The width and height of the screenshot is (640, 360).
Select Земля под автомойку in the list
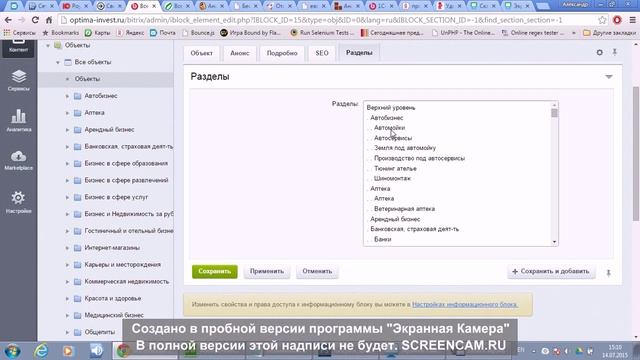pos(404,148)
